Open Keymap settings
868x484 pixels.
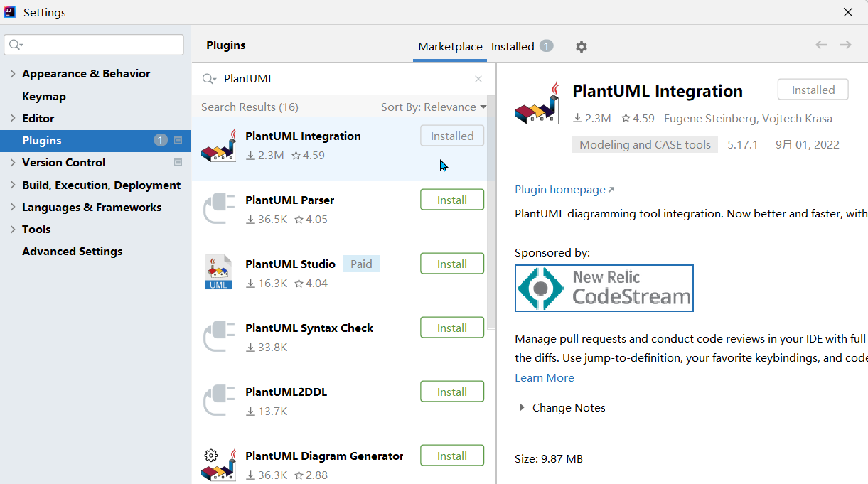point(44,97)
